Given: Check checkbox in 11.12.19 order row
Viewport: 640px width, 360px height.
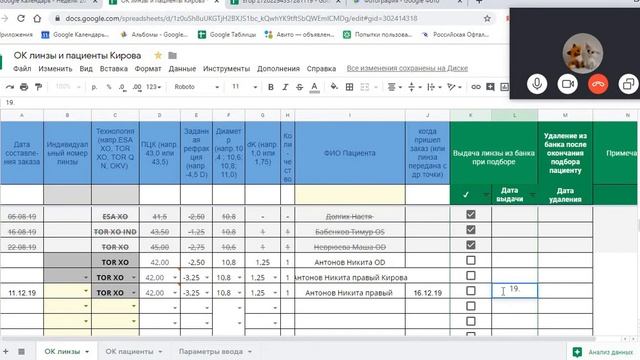Looking at the screenshot, I should point(471,291).
